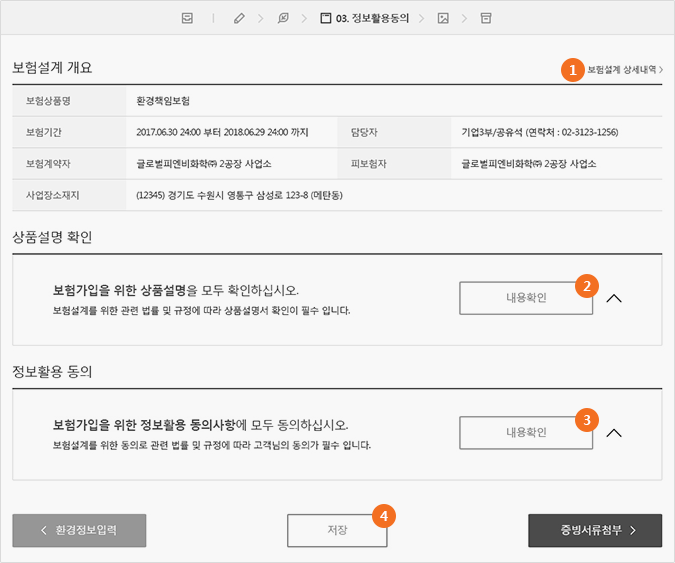Viewport: 675px width, 563px height.
Task: Click the inbox step icon in progress bar
Action: pyautogui.click(x=187, y=18)
